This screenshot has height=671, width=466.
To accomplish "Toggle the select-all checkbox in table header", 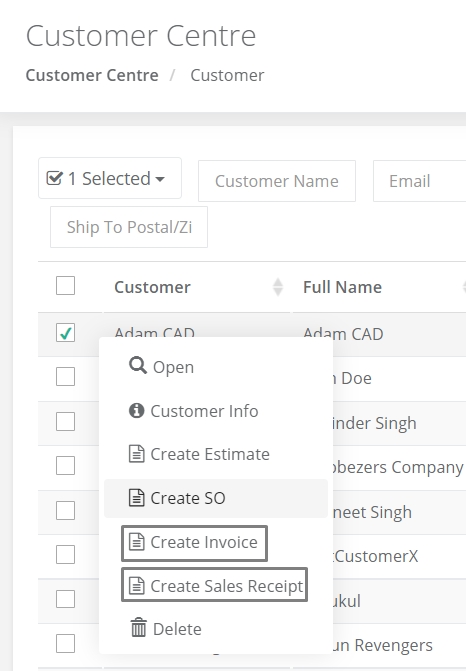I will click(x=65, y=285).
